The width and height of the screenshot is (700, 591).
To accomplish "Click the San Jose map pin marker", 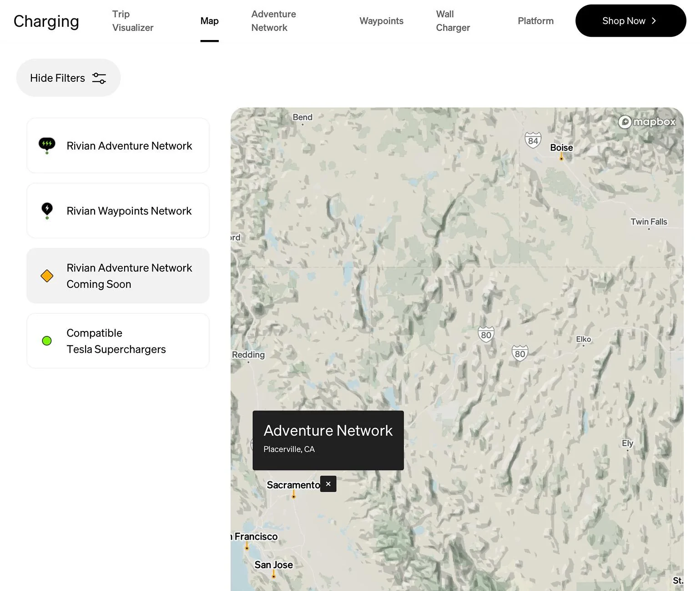I will point(274,575).
